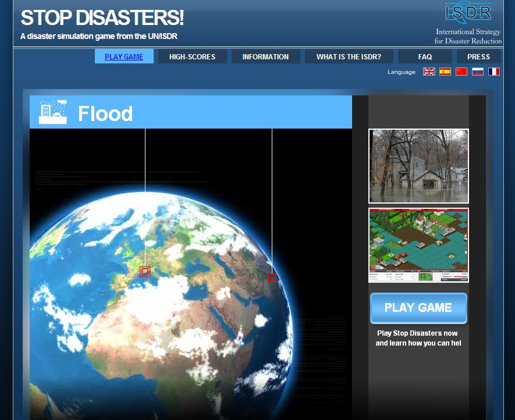The height and width of the screenshot is (420, 515).
Task: Select the scenario marker near the Middle East
Action: 272,278
